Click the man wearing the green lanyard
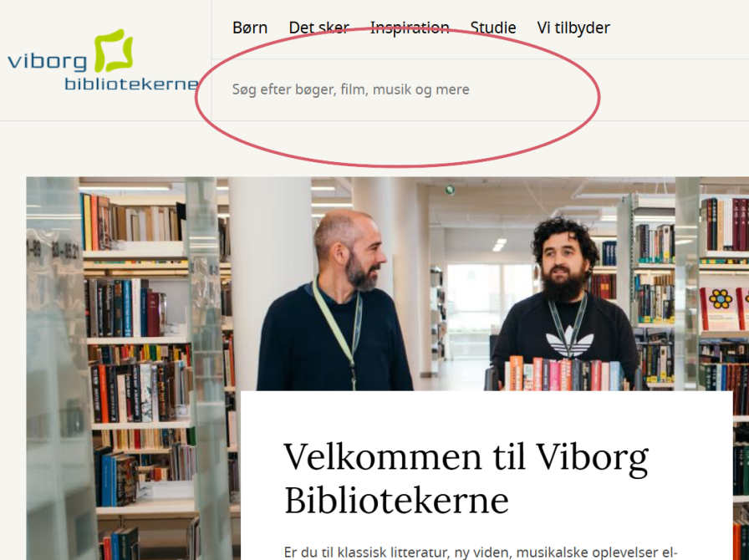 click(333, 301)
